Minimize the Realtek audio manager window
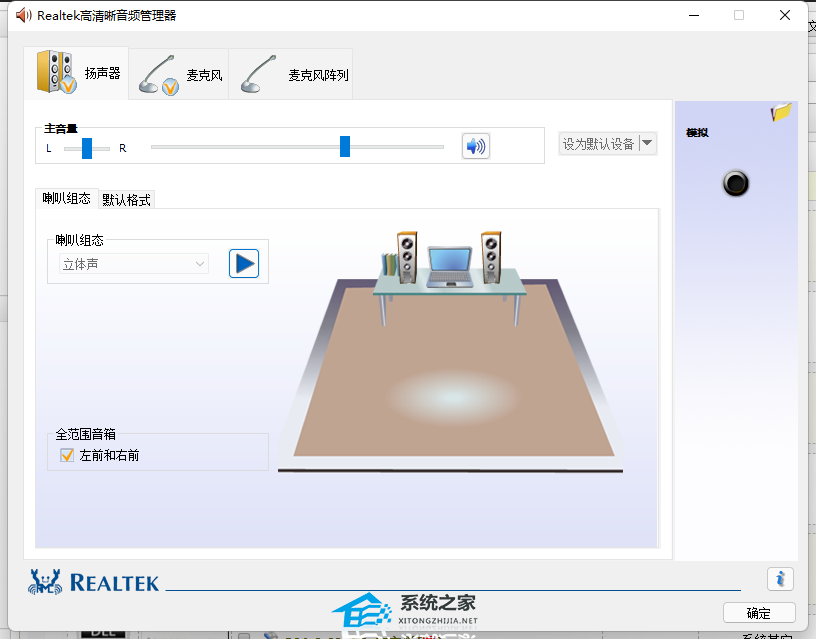This screenshot has height=639, width=816. pos(694,15)
